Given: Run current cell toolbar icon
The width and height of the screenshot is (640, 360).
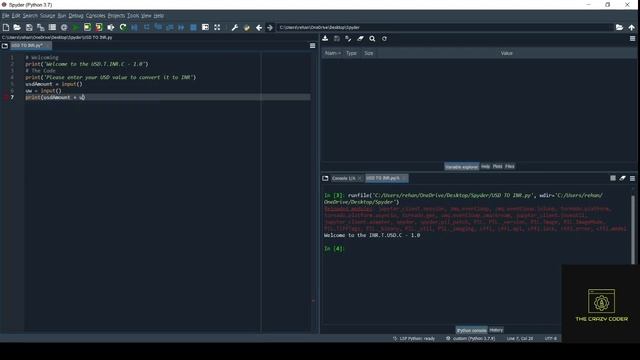Looking at the screenshot, I should coord(87,27).
